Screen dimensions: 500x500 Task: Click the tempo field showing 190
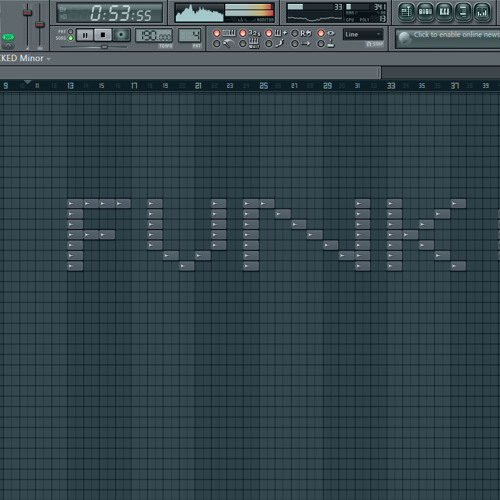coord(154,35)
